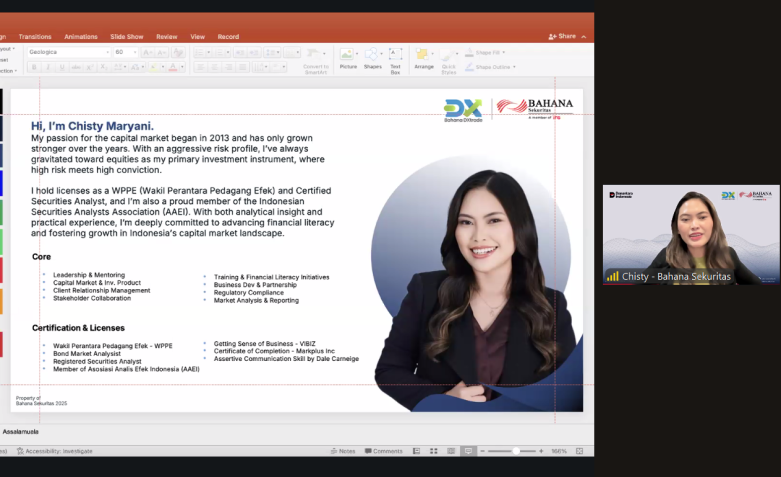The image size is (781, 477).
Task: Open font size 60 dropdown
Action: (x=135, y=52)
